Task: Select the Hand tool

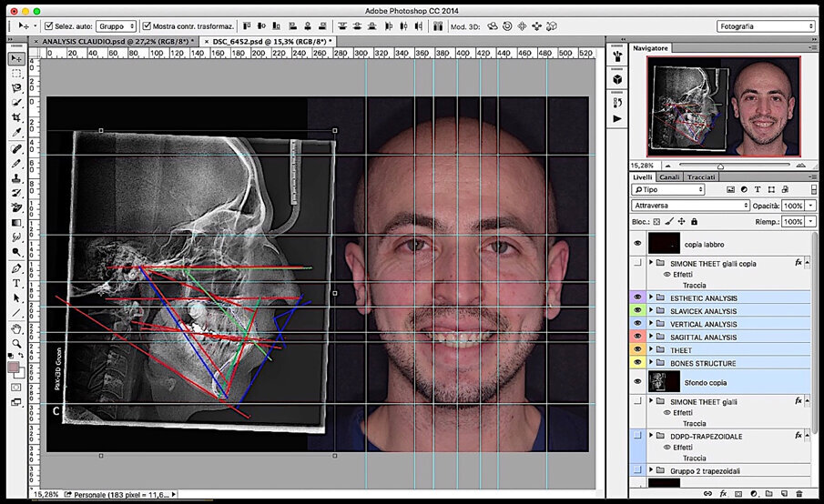Action: click(x=16, y=328)
